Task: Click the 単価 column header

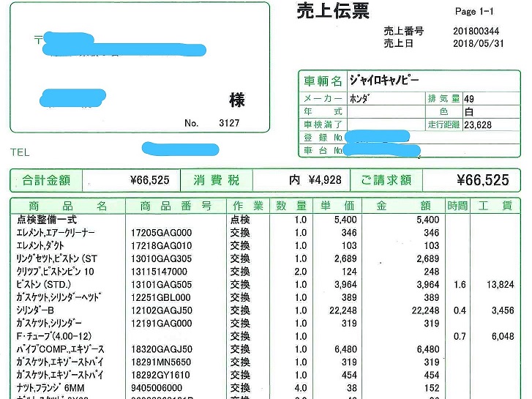Action: coord(338,206)
